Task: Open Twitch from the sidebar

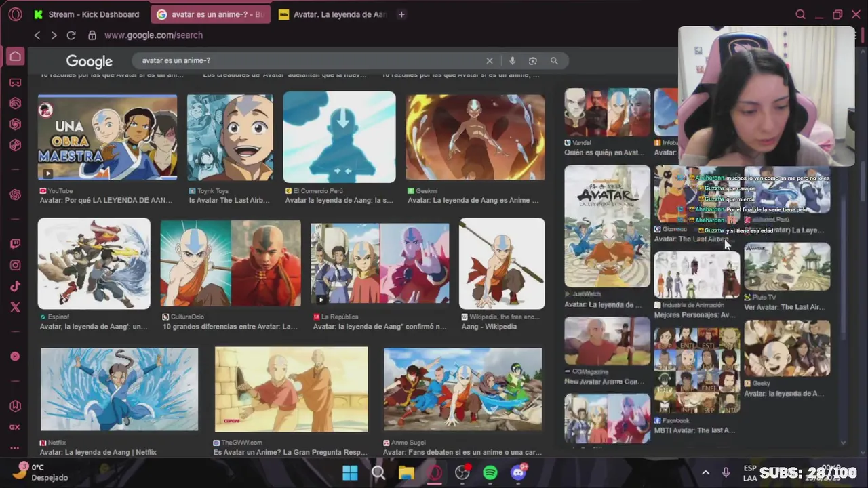Action: pyautogui.click(x=15, y=244)
